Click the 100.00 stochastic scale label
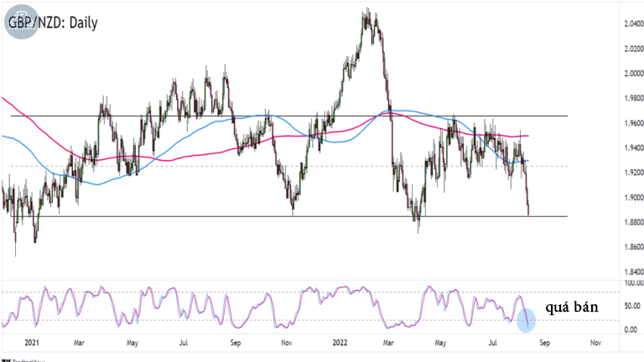 pyautogui.click(x=634, y=282)
